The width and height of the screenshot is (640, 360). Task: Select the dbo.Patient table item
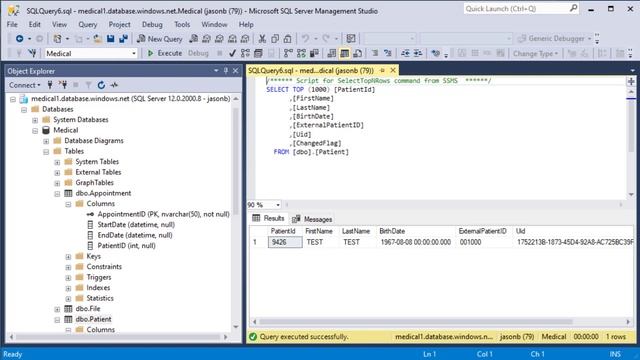93,319
